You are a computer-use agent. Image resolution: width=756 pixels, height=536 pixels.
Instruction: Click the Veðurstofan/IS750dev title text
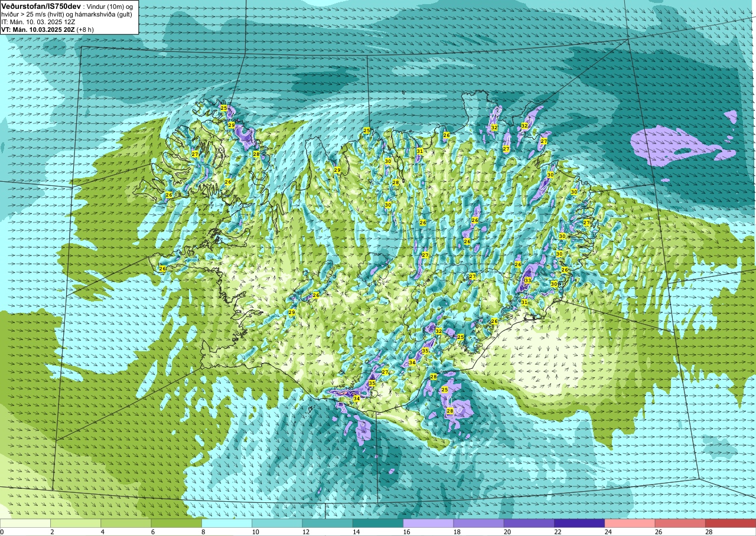[41, 5]
